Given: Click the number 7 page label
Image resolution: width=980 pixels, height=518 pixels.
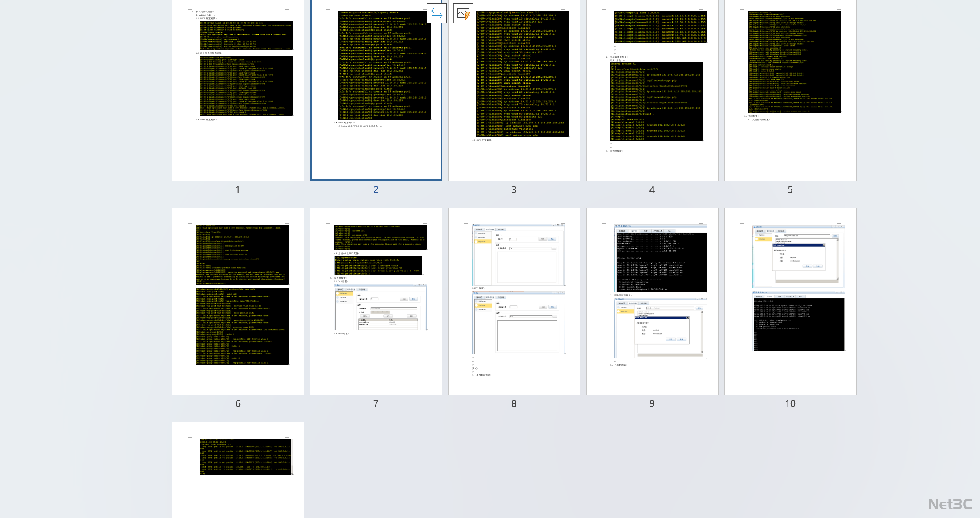Looking at the screenshot, I should [x=376, y=404].
